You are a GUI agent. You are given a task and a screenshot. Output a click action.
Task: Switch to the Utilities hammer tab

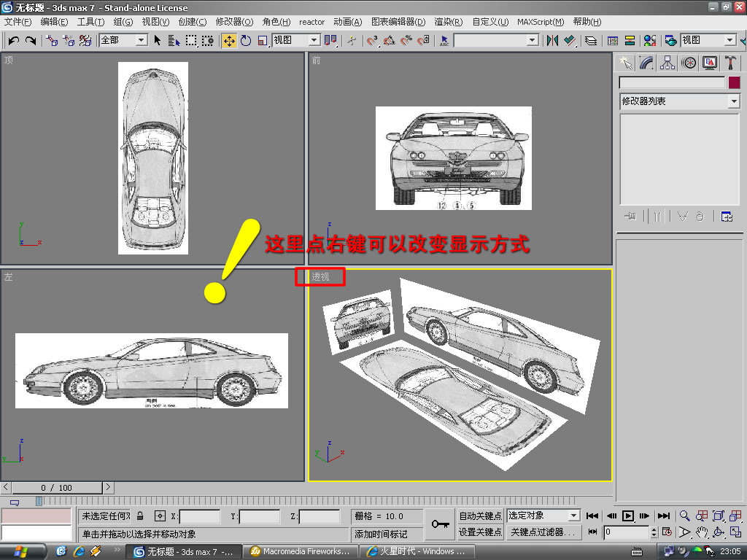click(x=730, y=63)
